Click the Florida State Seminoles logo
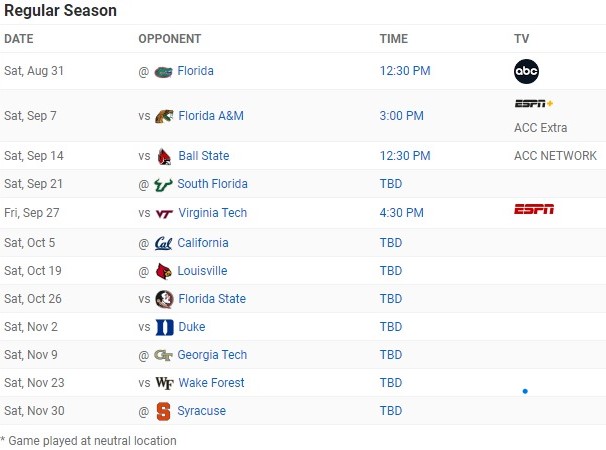 coord(164,299)
